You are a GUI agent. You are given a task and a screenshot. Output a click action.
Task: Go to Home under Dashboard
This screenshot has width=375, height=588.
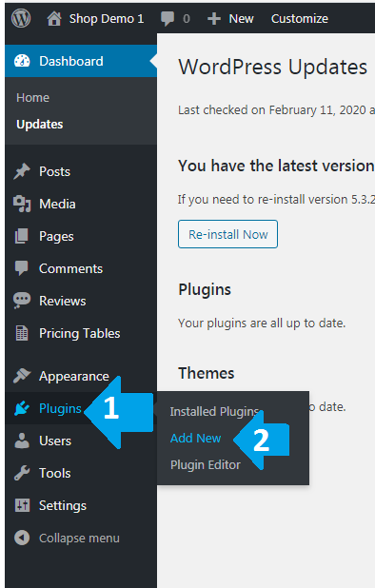(32, 97)
